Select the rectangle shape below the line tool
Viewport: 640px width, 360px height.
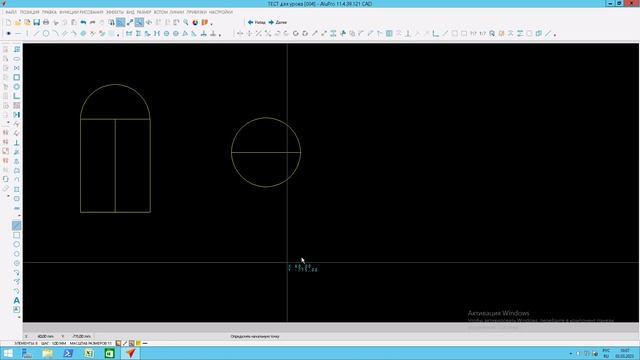(16, 235)
